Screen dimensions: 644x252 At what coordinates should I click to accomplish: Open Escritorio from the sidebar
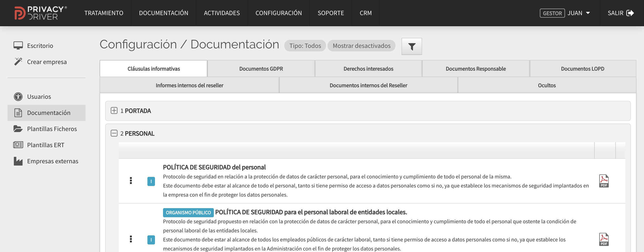pyautogui.click(x=40, y=46)
